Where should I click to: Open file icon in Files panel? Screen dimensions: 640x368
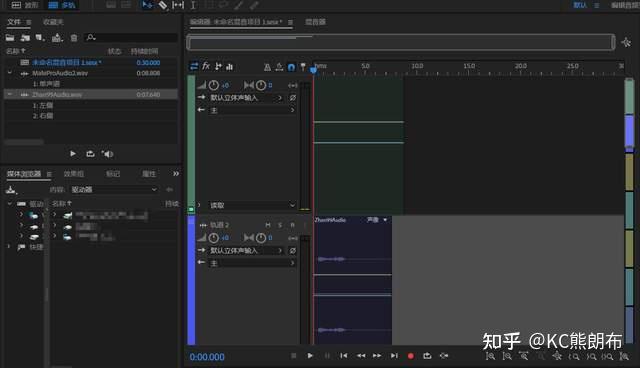click(10, 38)
